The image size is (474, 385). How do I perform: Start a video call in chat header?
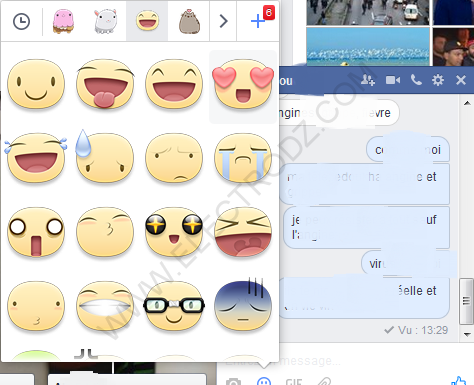pos(393,80)
